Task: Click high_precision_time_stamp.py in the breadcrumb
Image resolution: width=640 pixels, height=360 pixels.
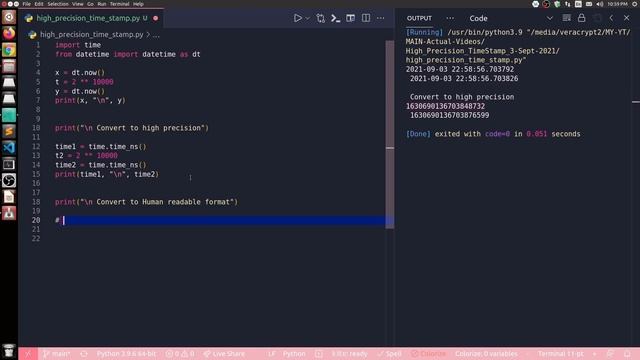Action: click(91, 35)
